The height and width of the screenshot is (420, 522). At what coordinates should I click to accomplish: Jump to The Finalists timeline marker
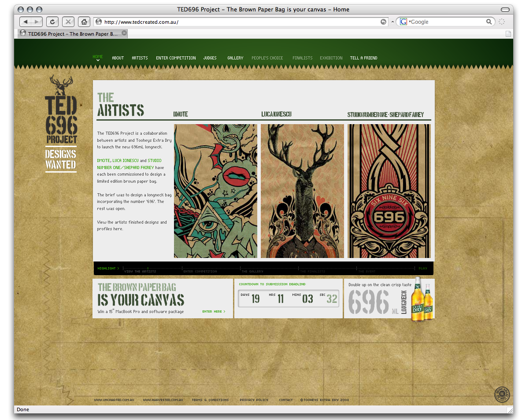coord(313,271)
